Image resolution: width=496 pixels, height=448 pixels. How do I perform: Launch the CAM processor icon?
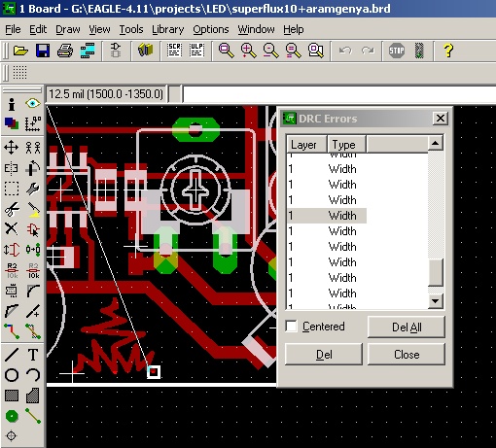pyautogui.click(x=88, y=51)
